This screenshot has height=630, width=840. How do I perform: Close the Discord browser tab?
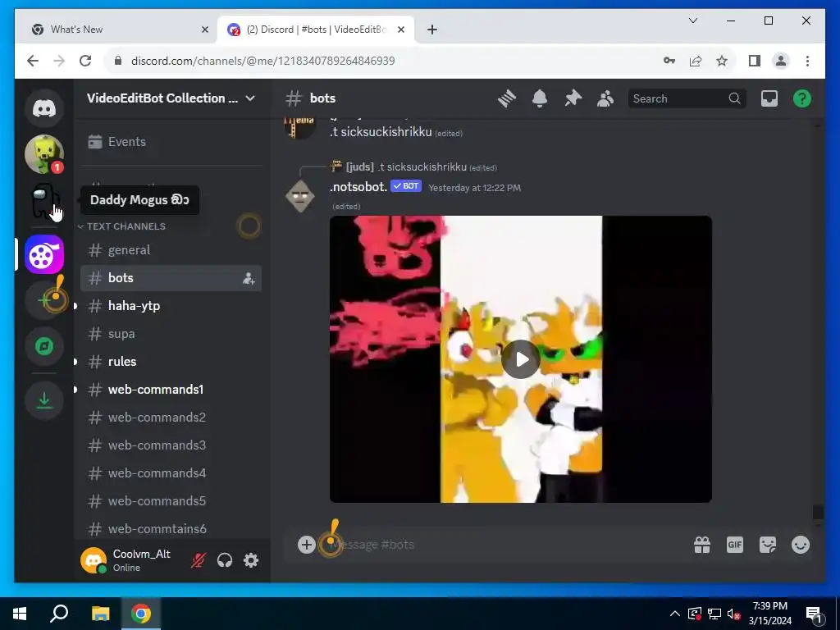(400, 30)
